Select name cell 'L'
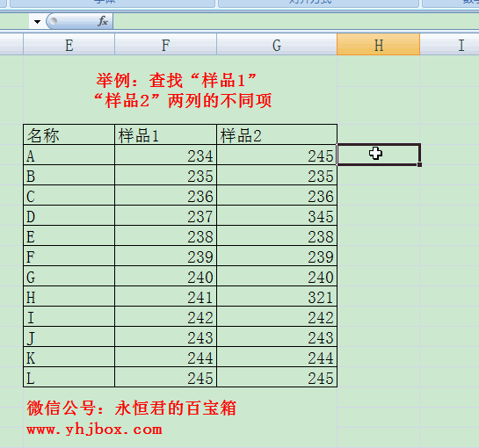479x448 pixels. point(69,377)
